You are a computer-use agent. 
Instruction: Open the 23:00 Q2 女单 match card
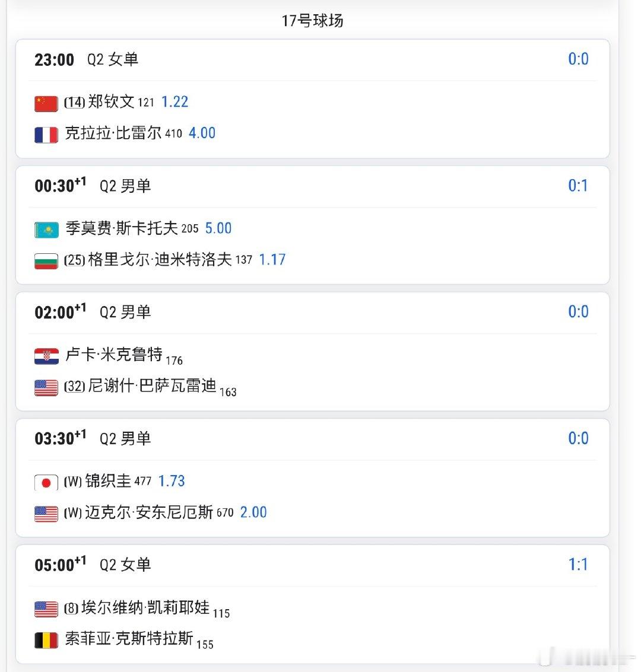click(313, 98)
